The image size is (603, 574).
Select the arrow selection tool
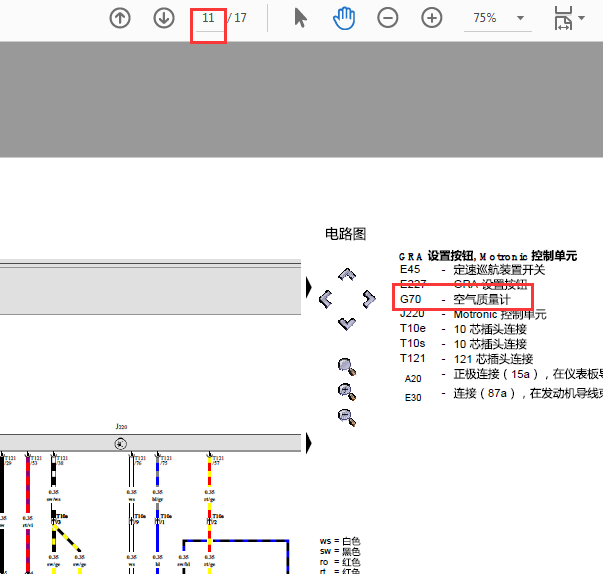click(x=300, y=18)
